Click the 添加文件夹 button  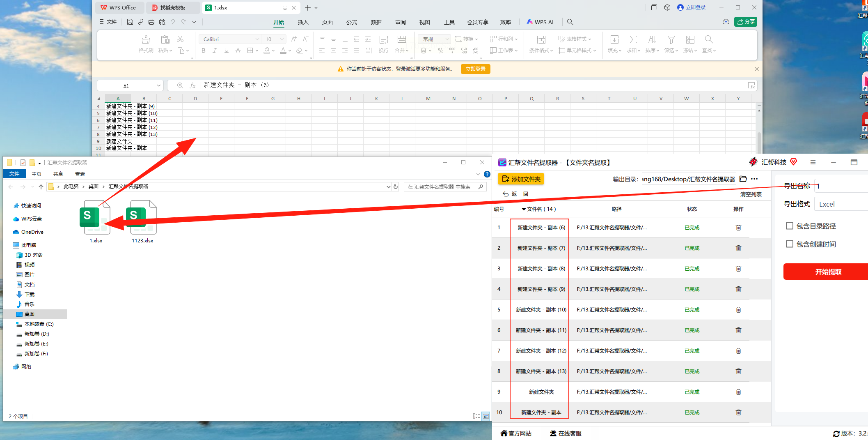click(x=521, y=179)
